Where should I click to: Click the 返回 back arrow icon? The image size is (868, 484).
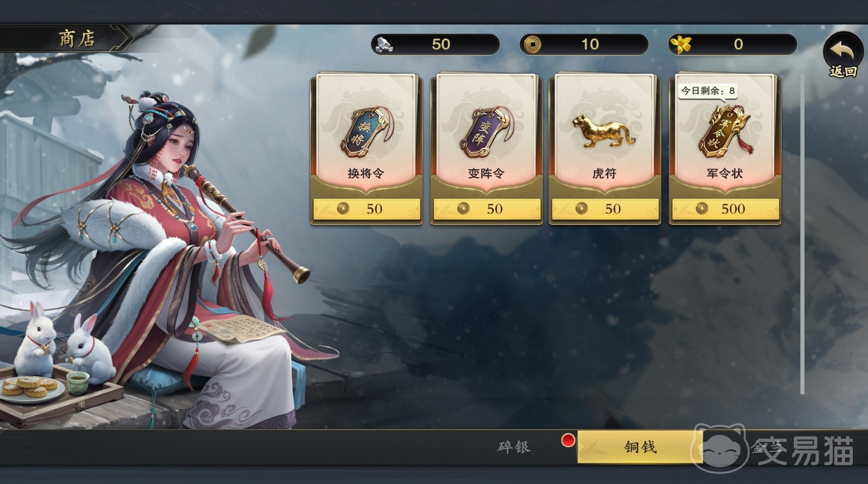tap(843, 50)
